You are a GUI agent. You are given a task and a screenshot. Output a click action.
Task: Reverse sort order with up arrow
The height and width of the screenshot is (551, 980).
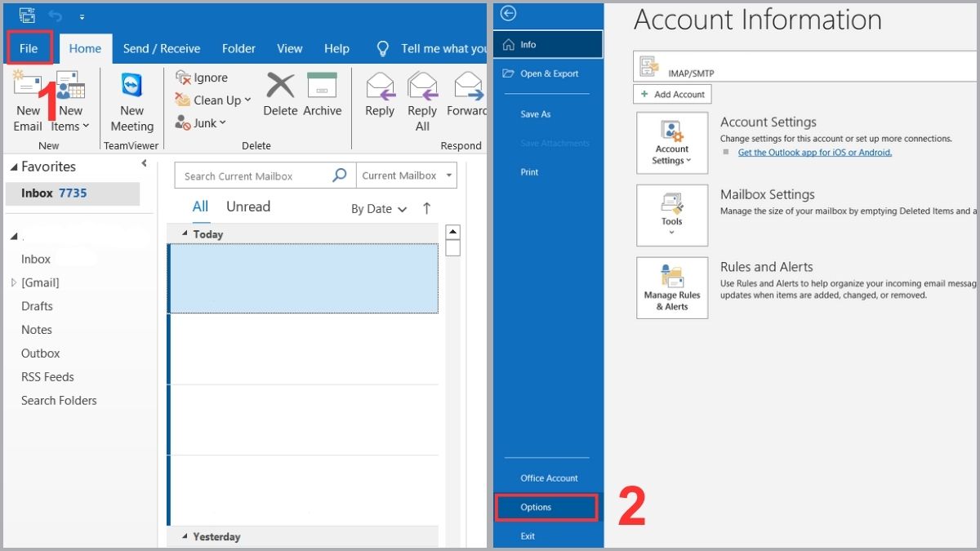click(426, 209)
